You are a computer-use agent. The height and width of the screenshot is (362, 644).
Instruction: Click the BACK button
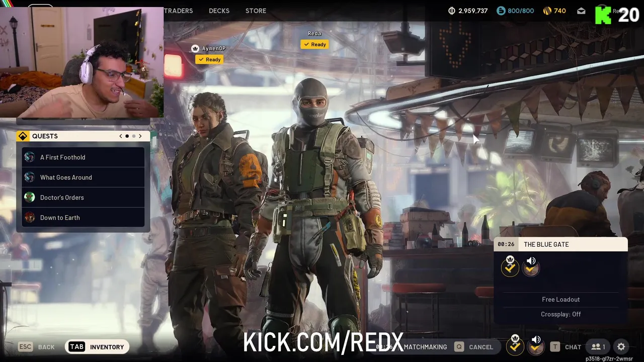(37, 347)
